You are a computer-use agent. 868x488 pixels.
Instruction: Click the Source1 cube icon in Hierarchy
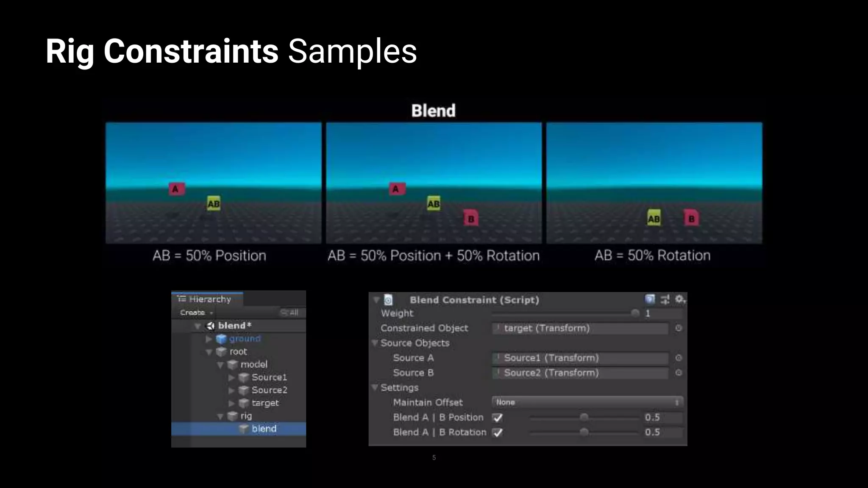(244, 377)
